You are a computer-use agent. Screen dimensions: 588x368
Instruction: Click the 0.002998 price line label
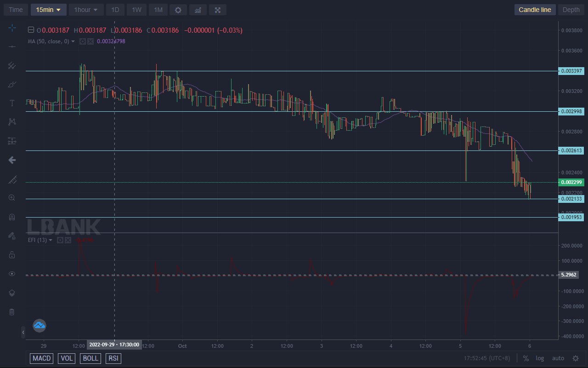571,111
